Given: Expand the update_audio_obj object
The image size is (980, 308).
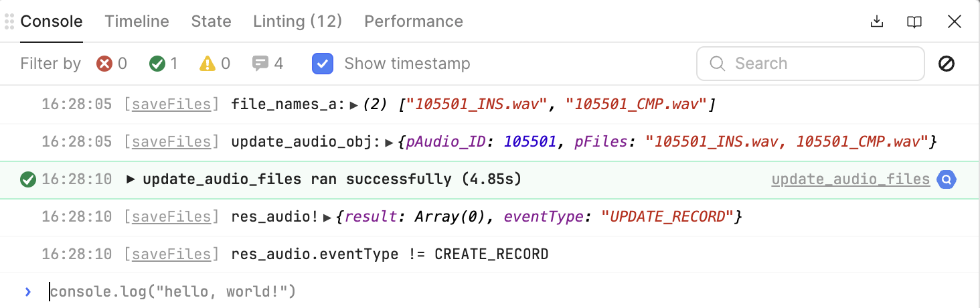Looking at the screenshot, I should (389, 142).
